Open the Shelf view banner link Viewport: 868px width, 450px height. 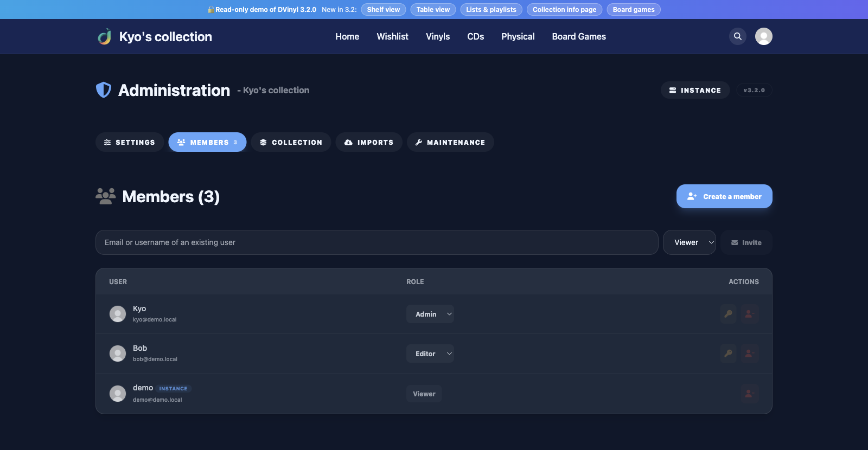[384, 9]
